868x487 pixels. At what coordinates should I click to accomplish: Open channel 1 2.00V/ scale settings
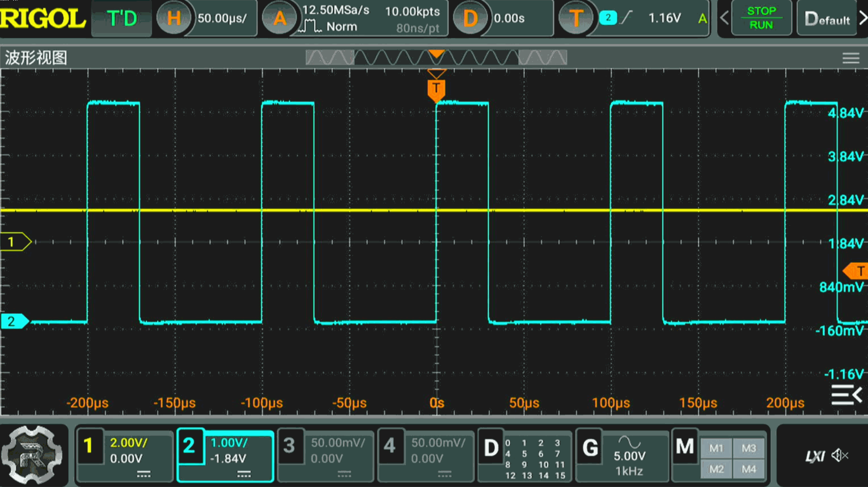(129, 443)
